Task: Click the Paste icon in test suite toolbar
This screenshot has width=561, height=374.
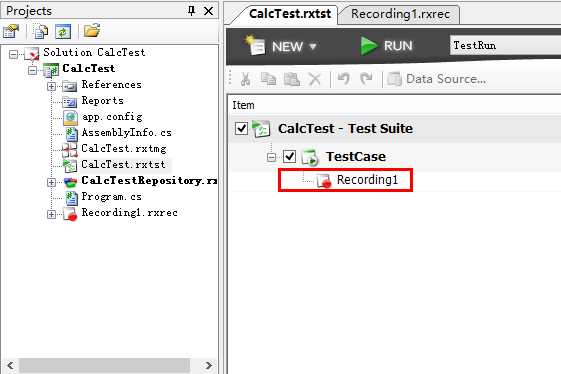Action: point(292,79)
